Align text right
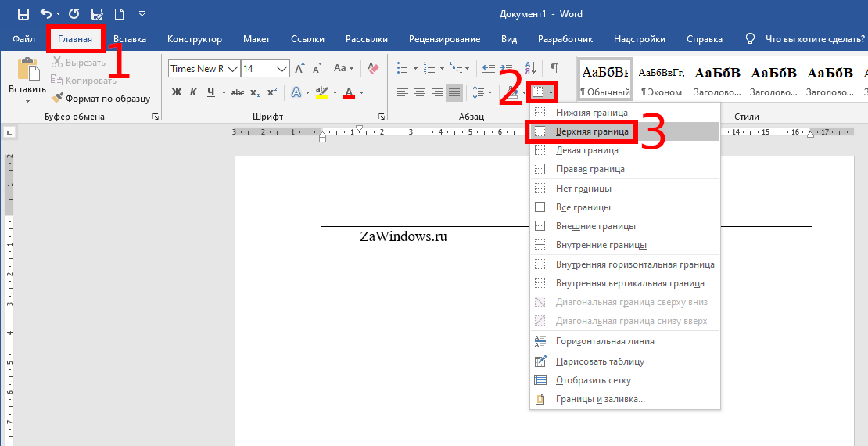The height and width of the screenshot is (446, 868). click(437, 92)
